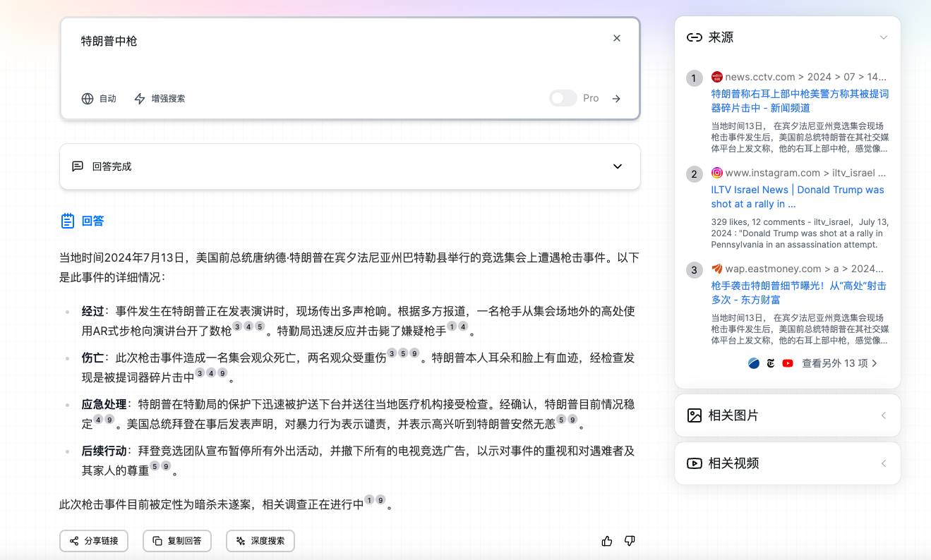
Task: Open the ILTV Israel News Instagram link
Action: click(798, 197)
